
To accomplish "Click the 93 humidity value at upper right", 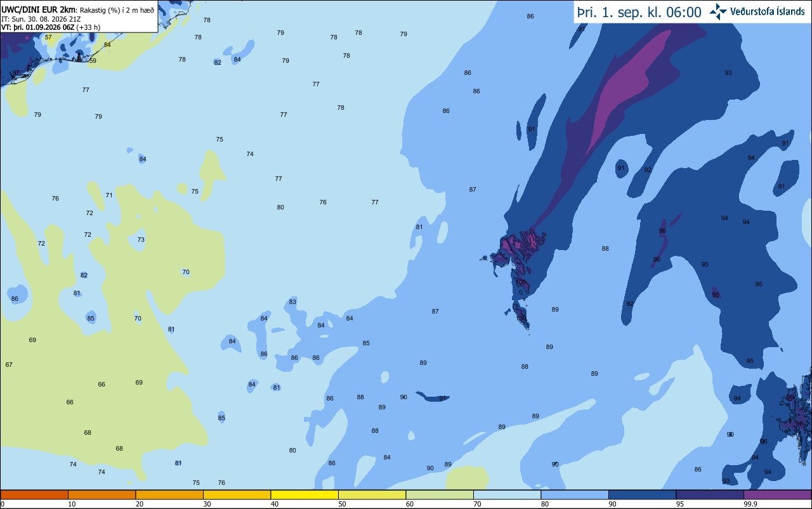I will 728,73.
